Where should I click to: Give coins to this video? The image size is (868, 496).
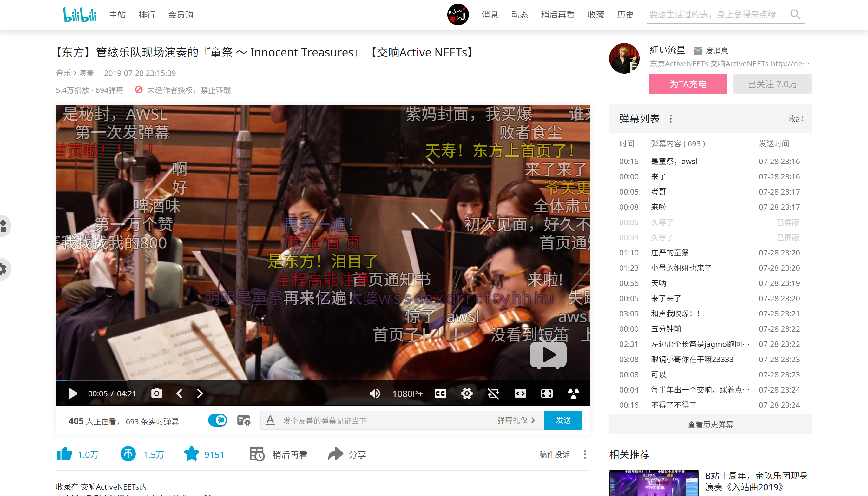128,454
